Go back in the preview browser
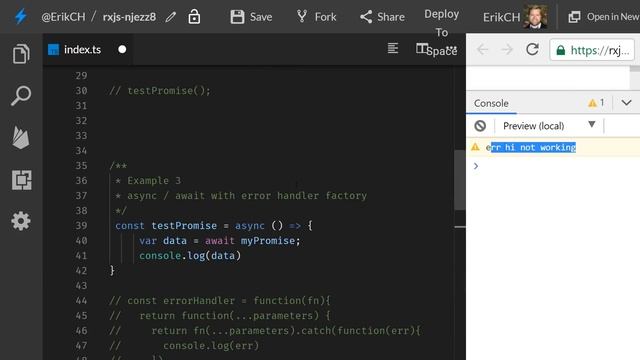Viewport: 640px width, 360px height. coord(482,50)
